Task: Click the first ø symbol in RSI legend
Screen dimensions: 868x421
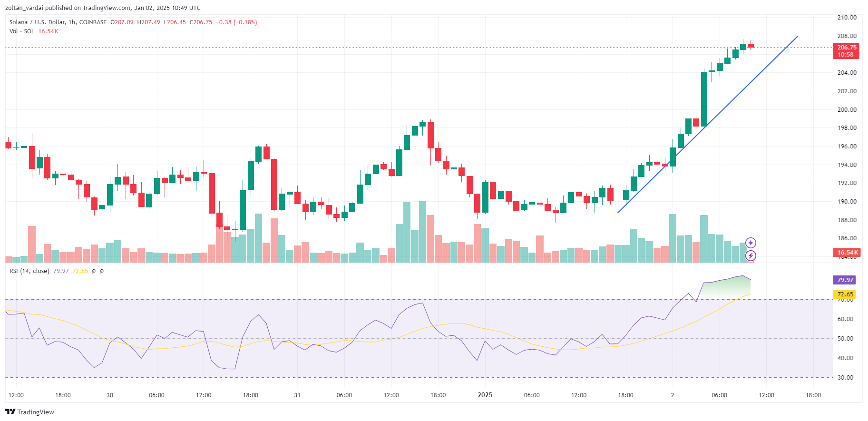Action: (x=94, y=271)
